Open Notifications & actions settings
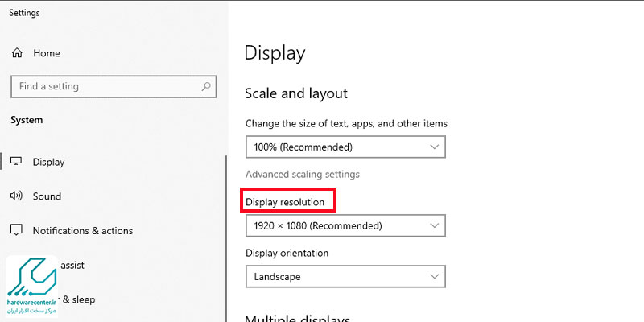This screenshot has height=322, width=644. click(83, 231)
